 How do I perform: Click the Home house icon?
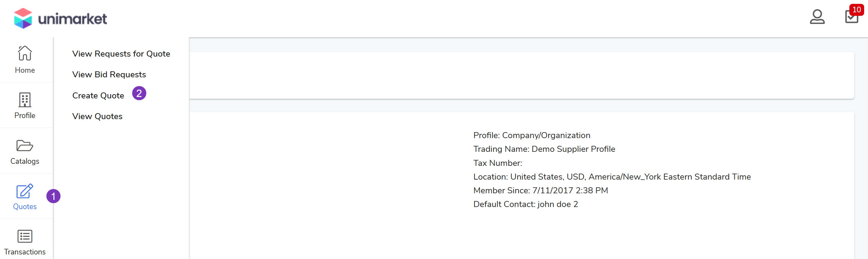click(25, 53)
